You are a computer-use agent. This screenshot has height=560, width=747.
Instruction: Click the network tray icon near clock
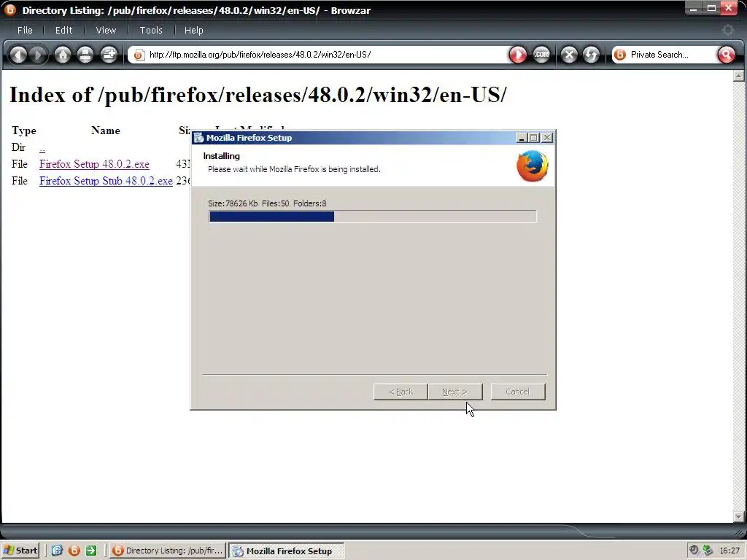pos(708,550)
